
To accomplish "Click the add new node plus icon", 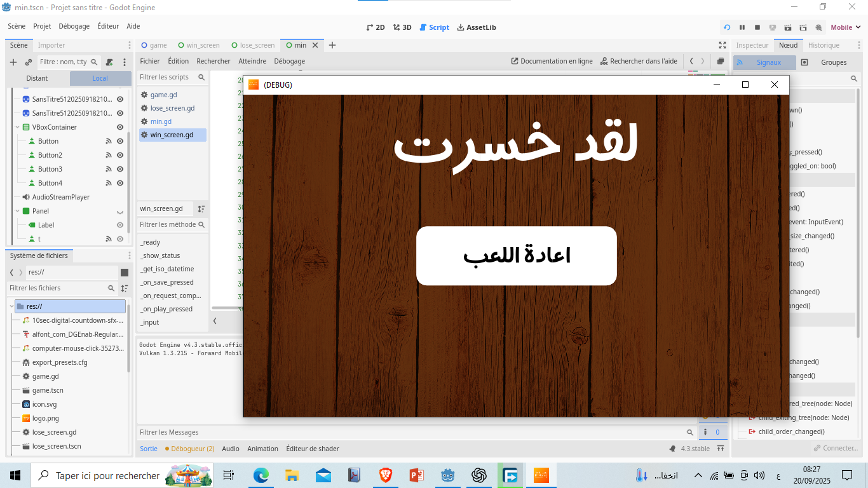I will coord(13,62).
